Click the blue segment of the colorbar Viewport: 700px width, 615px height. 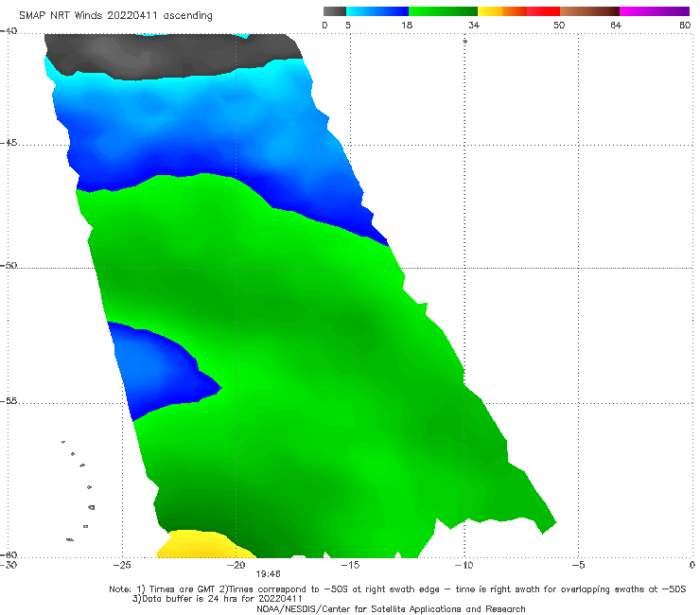[x=377, y=11]
